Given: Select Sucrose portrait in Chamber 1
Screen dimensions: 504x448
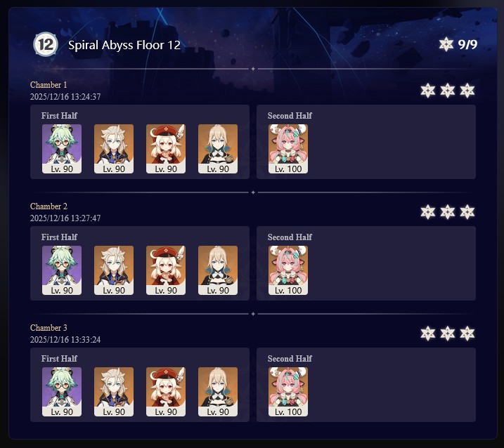Looking at the screenshot, I should pyautogui.click(x=62, y=149).
